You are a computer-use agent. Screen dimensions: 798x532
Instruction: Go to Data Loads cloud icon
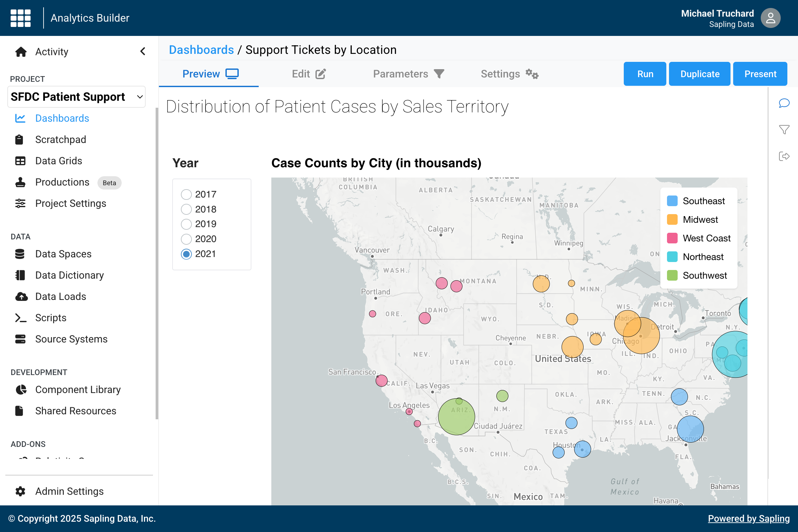[21, 297]
